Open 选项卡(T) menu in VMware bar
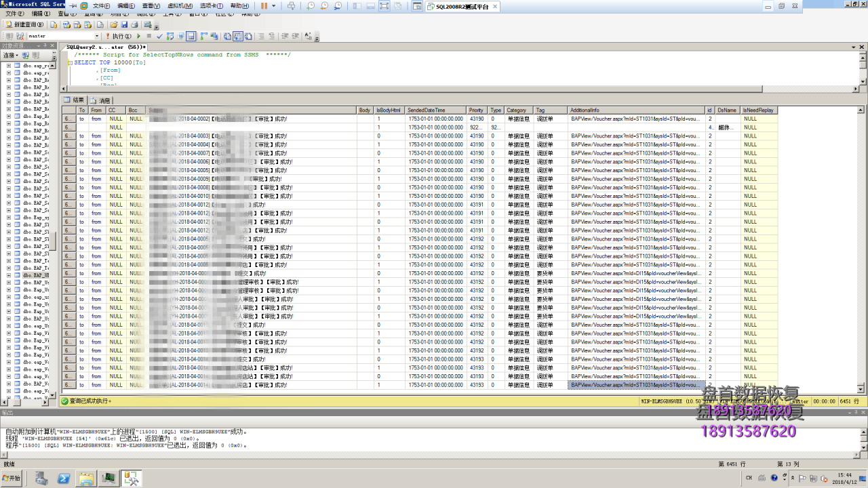Image resolution: width=868 pixels, height=488 pixels. click(x=212, y=5)
